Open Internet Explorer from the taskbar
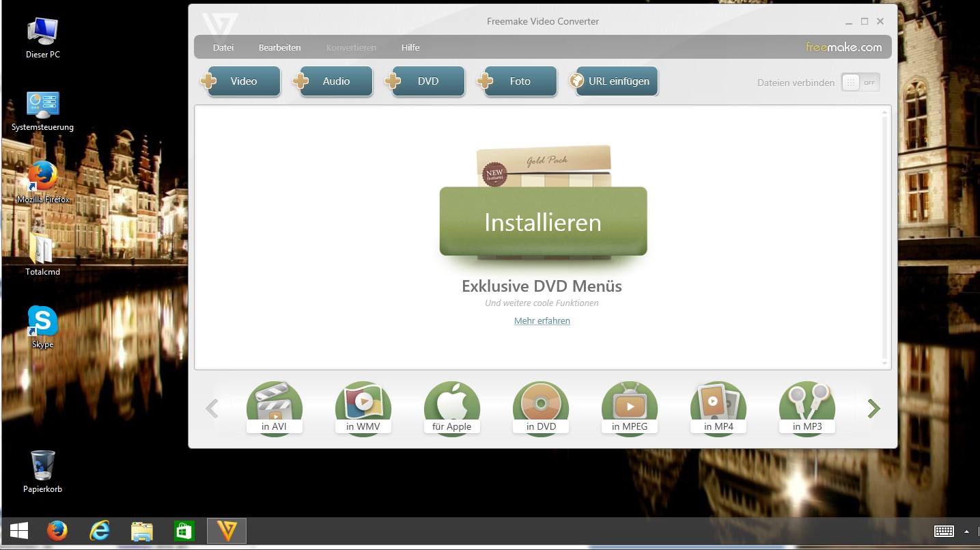 (100, 531)
